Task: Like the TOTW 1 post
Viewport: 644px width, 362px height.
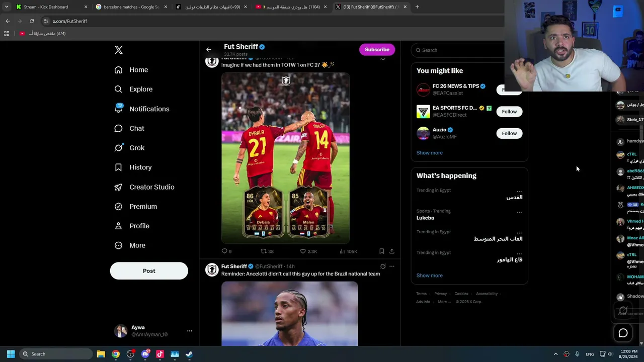Action: 308,251
